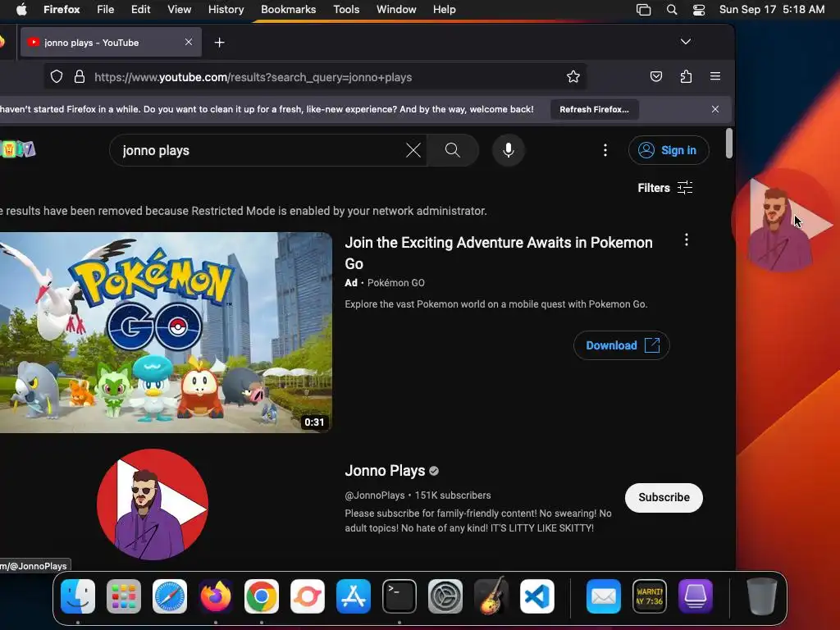Open the Help menu
The width and height of the screenshot is (840, 630).
(444, 10)
